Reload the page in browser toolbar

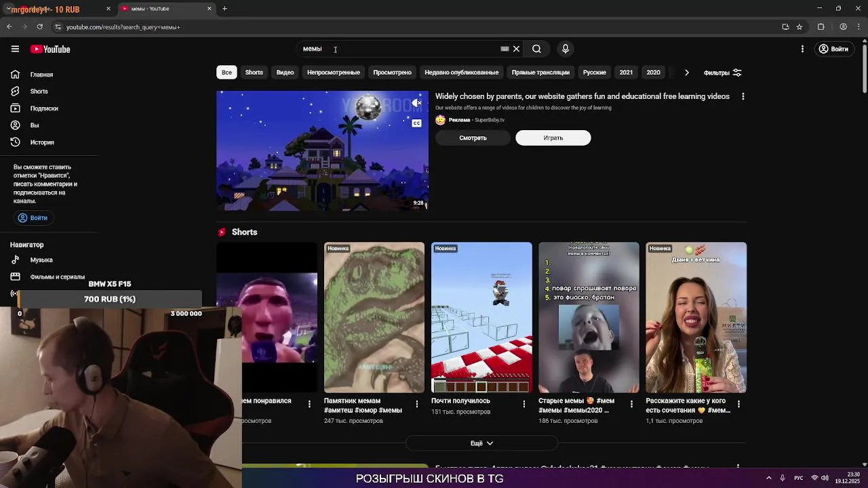tap(40, 27)
